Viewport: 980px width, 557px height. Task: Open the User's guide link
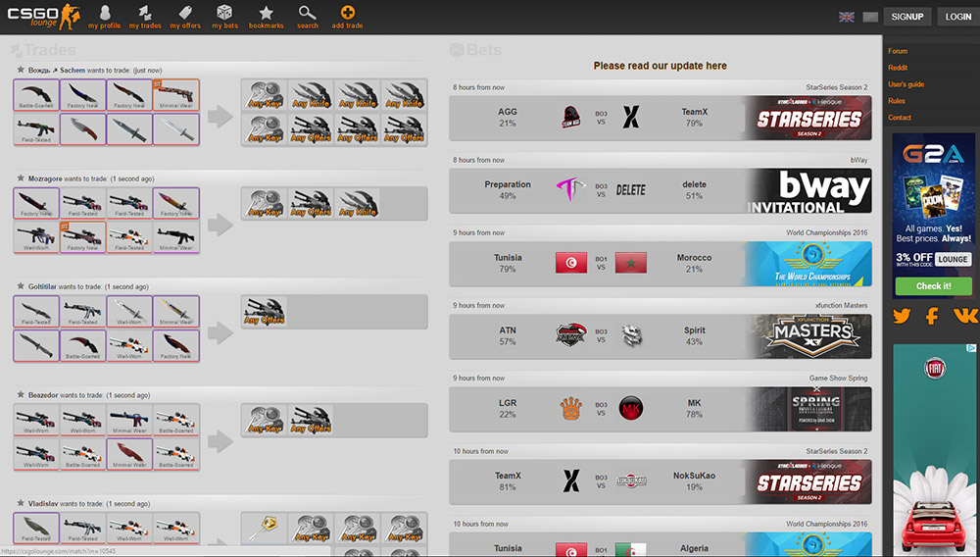(906, 84)
